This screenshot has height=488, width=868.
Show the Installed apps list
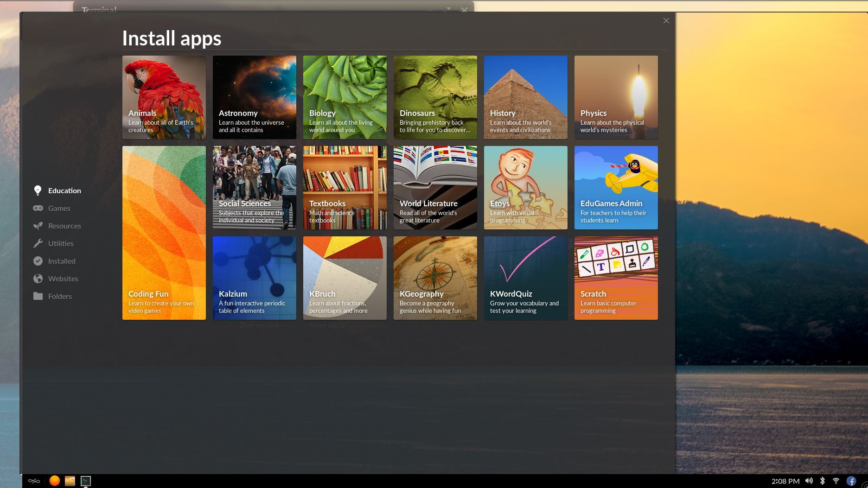[62, 261]
